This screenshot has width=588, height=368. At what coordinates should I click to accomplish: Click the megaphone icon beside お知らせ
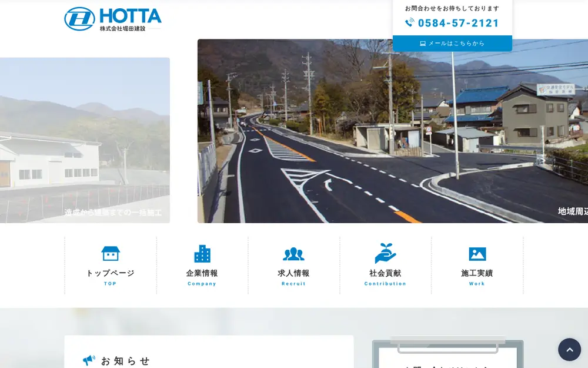[x=89, y=360]
